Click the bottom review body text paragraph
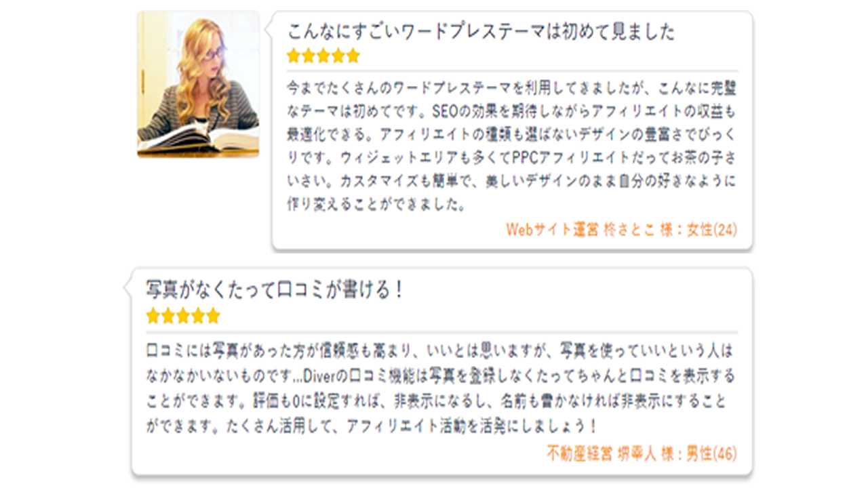 pos(441,389)
